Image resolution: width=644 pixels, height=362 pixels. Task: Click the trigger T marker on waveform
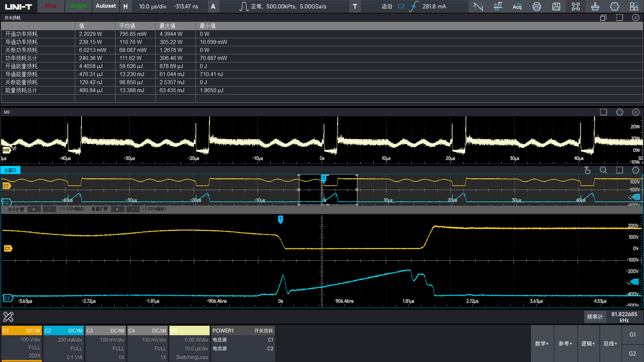(280, 219)
